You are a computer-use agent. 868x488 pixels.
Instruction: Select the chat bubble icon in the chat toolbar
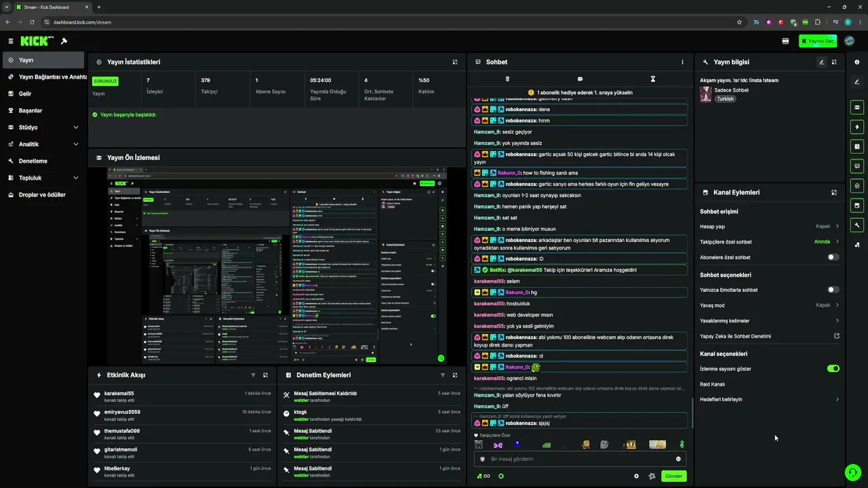pyautogui.click(x=580, y=79)
